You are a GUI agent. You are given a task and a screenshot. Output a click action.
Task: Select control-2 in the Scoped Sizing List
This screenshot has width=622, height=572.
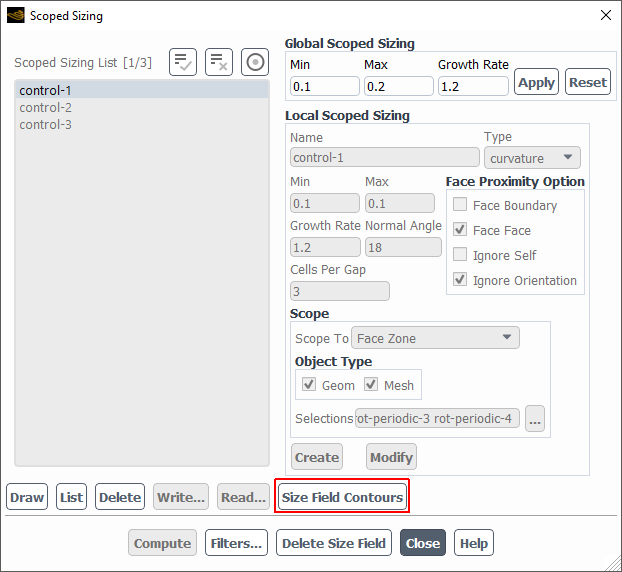pos(142,107)
